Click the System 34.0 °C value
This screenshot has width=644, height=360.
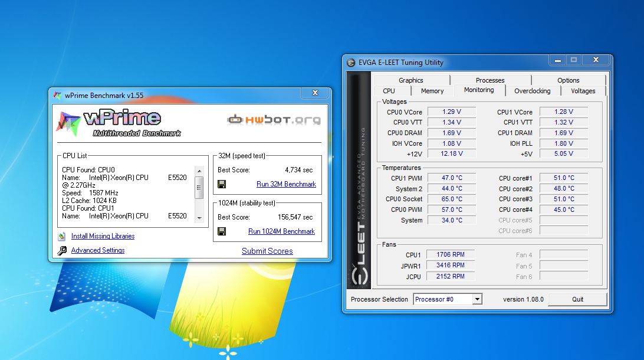[451, 220]
